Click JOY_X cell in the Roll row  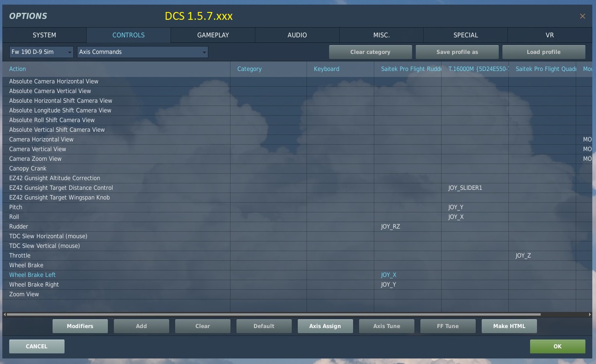pos(475,217)
